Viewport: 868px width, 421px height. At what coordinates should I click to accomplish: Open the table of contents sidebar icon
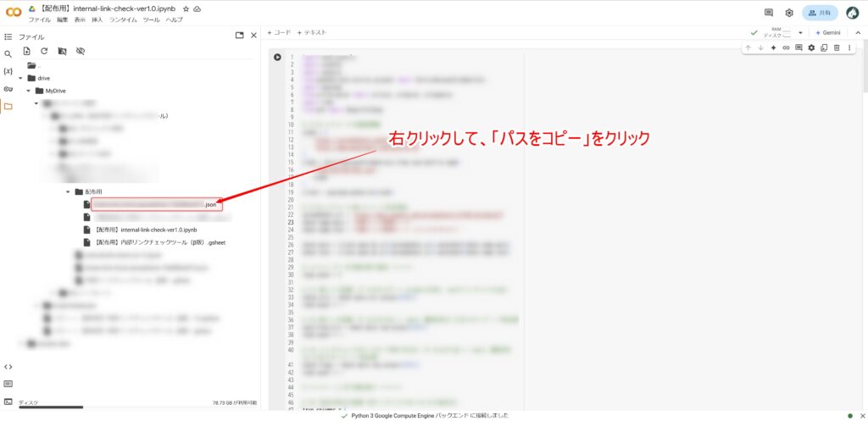[8, 37]
